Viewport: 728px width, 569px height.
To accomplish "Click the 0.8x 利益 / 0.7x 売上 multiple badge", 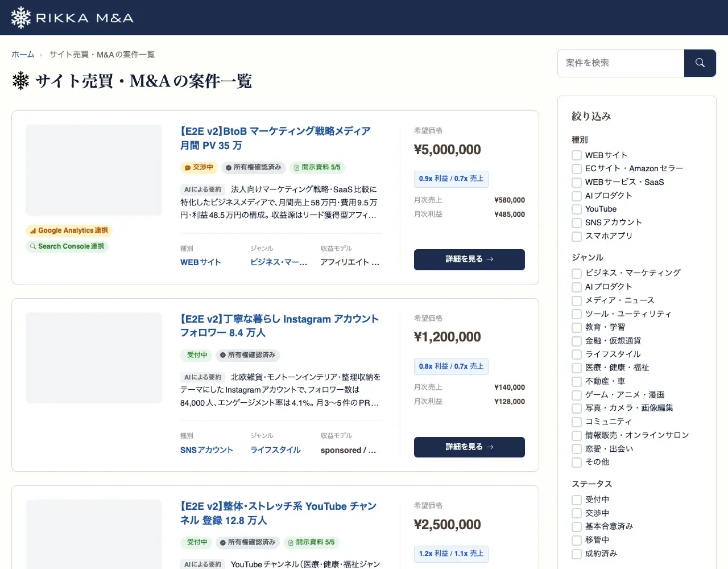I will tap(451, 366).
